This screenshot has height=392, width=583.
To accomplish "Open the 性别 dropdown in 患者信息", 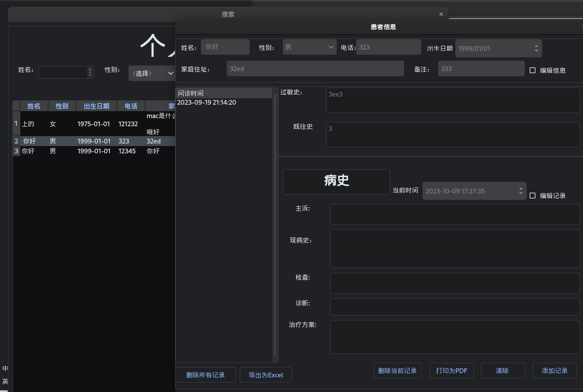I will point(310,47).
